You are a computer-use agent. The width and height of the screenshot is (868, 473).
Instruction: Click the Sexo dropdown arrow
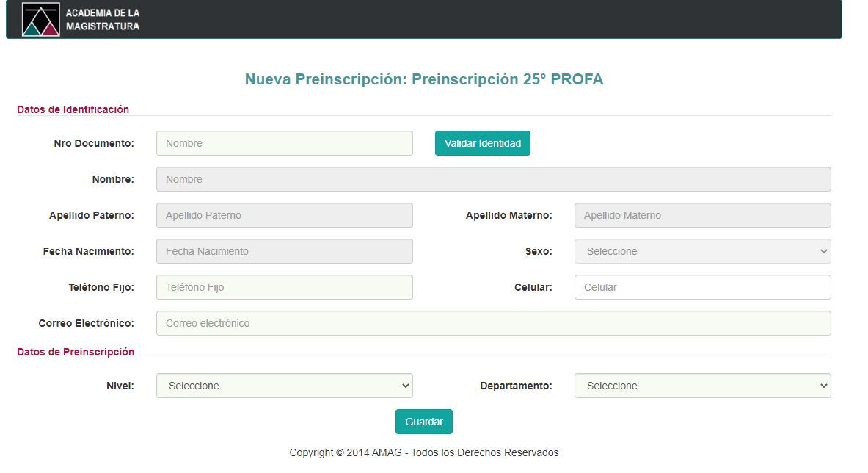pos(823,251)
